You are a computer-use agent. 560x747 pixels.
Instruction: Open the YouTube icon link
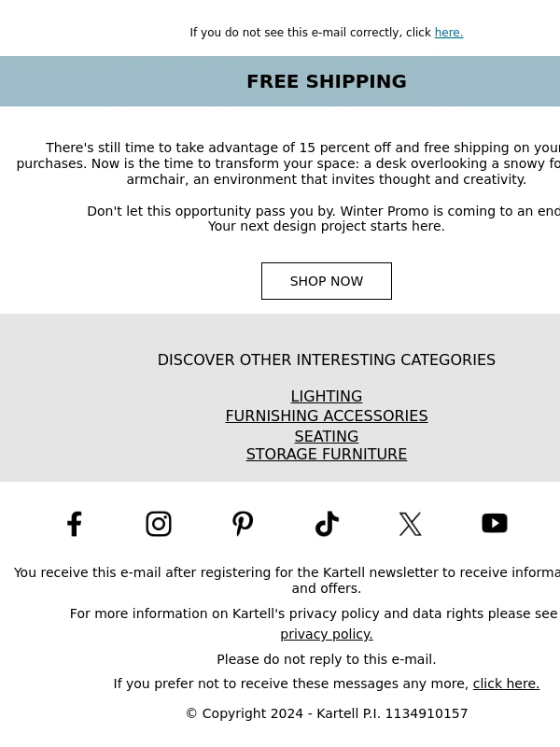[495, 523]
